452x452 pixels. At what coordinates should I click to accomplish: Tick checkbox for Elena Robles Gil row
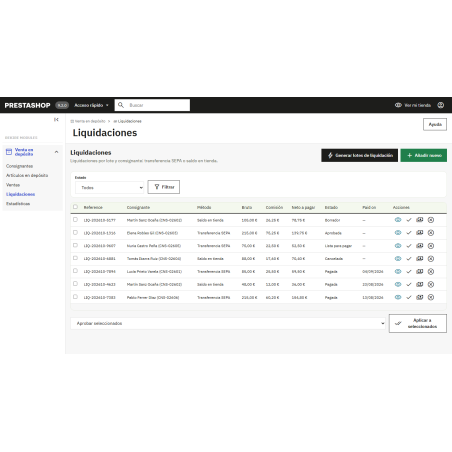click(75, 232)
